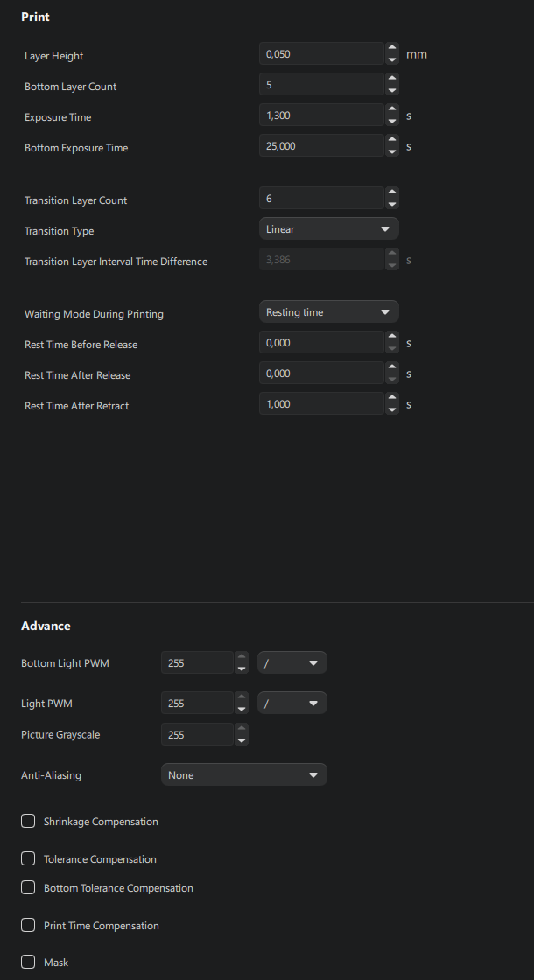Increase Bottom Exposure Time with up arrow
This screenshot has width=534, height=980.
tap(392, 140)
